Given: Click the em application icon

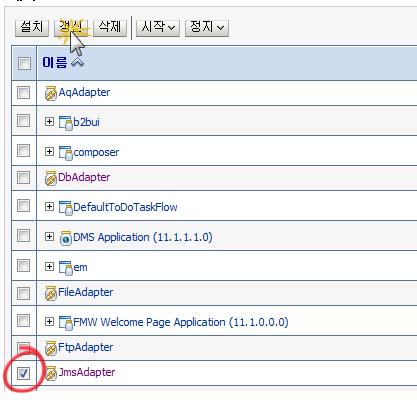Looking at the screenshot, I should (66, 268).
